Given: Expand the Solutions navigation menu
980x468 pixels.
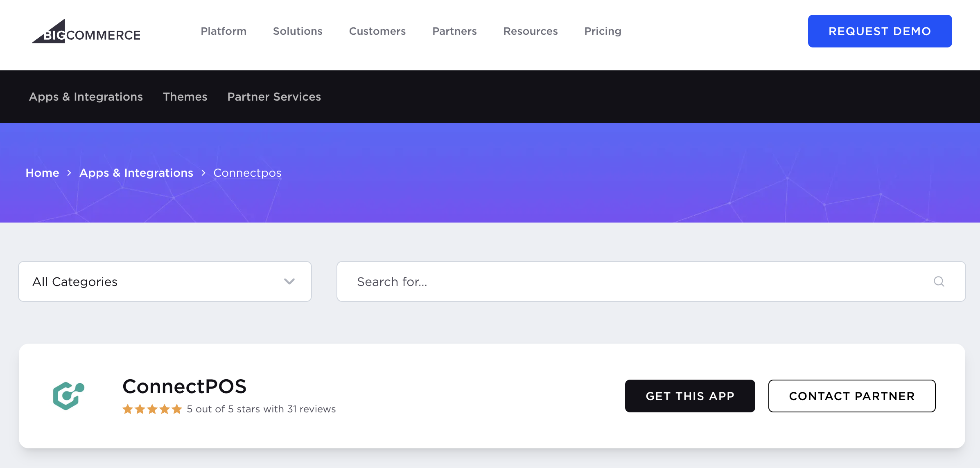Looking at the screenshot, I should click(x=298, y=31).
